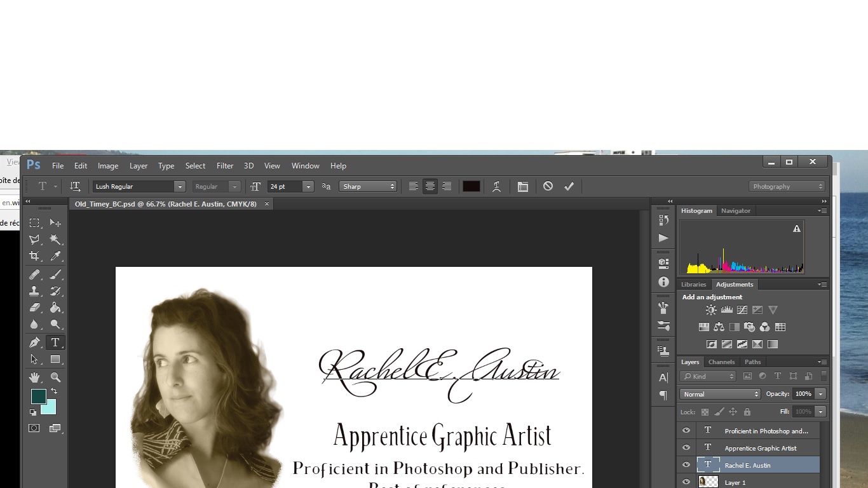Viewport: 868px width, 488px height.
Task: Switch to the Paths tab
Action: click(x=753, y=362)
